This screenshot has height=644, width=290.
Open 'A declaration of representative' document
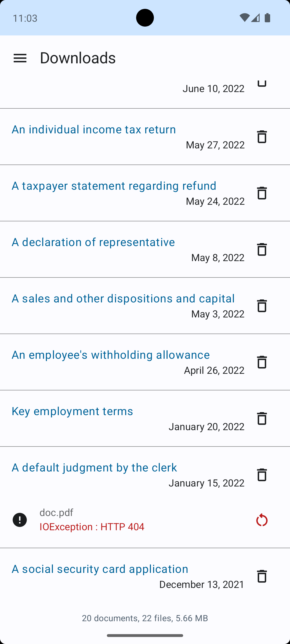click(x=93, y=242)
